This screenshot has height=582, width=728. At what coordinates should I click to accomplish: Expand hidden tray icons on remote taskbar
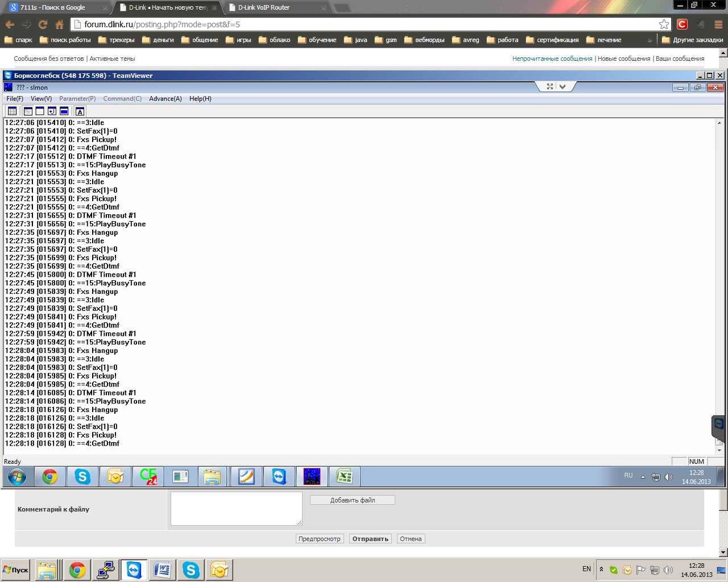pos(643,477)
